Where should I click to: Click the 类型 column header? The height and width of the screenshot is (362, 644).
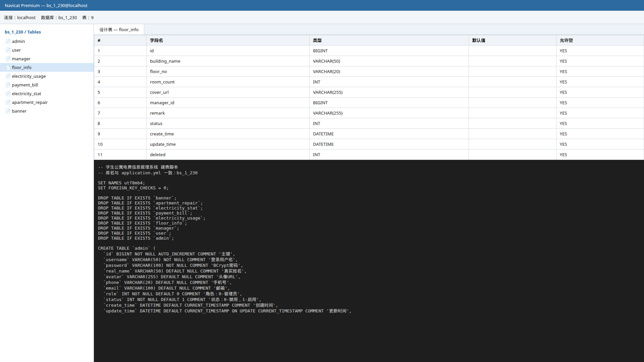[389, 40]
